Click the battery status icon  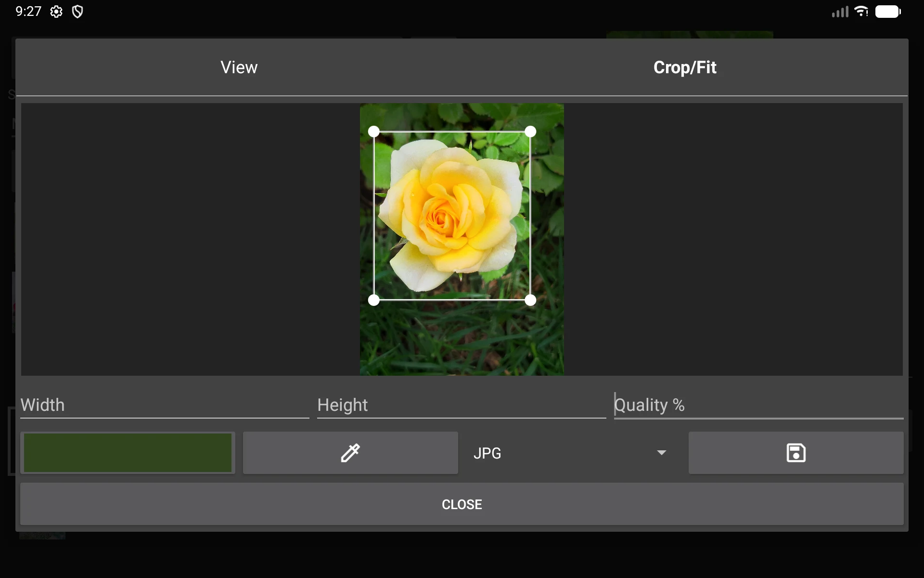tap(888, 12)
